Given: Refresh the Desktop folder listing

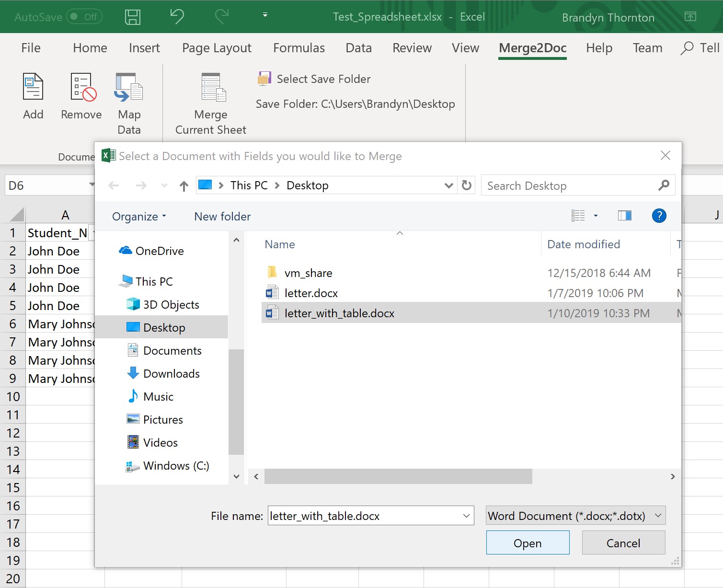Looking at the screenshot, I should coord(466,185).
